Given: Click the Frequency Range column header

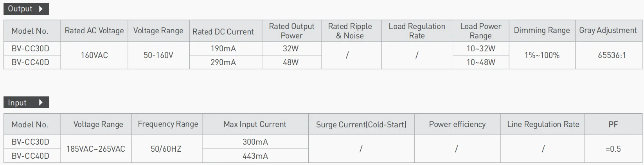Looking at the screenshot, I should click(x=168, y=124).
